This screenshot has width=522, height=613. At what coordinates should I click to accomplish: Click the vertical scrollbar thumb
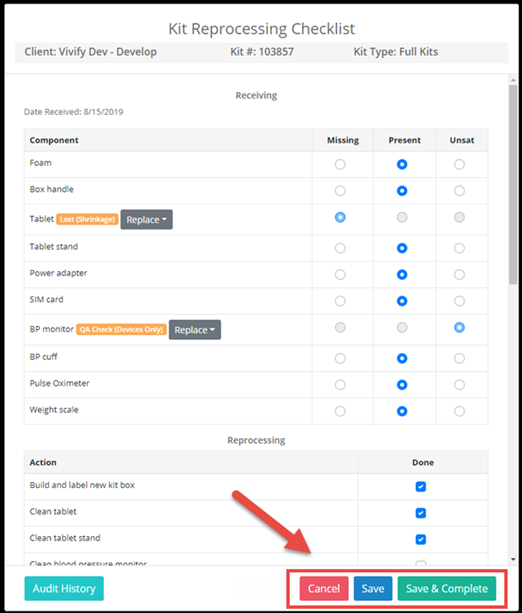coord(513,184)
